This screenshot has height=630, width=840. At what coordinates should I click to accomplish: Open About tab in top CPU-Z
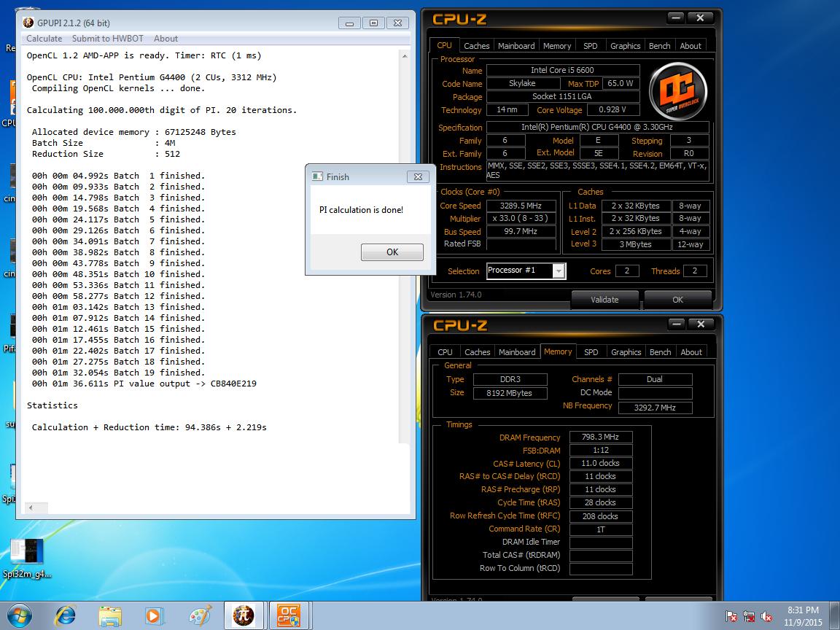pyautogui.click(x=690, y=45)
